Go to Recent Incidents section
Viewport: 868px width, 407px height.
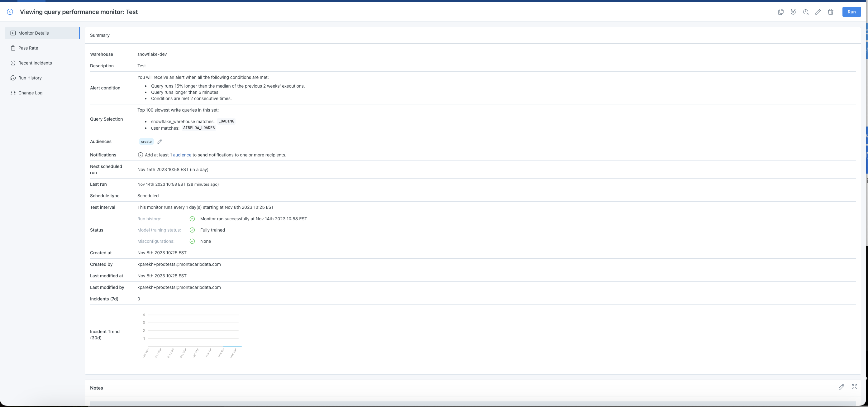click(x=35, y=63)
